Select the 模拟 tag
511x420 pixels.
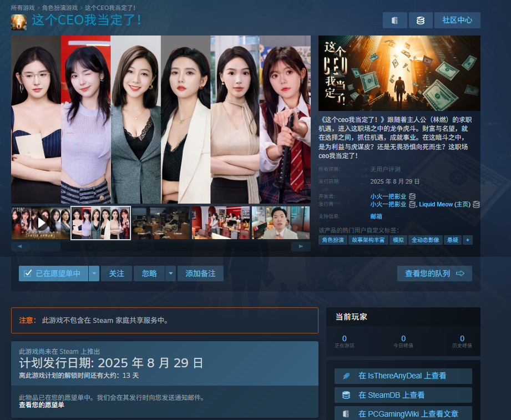(398, 240)
